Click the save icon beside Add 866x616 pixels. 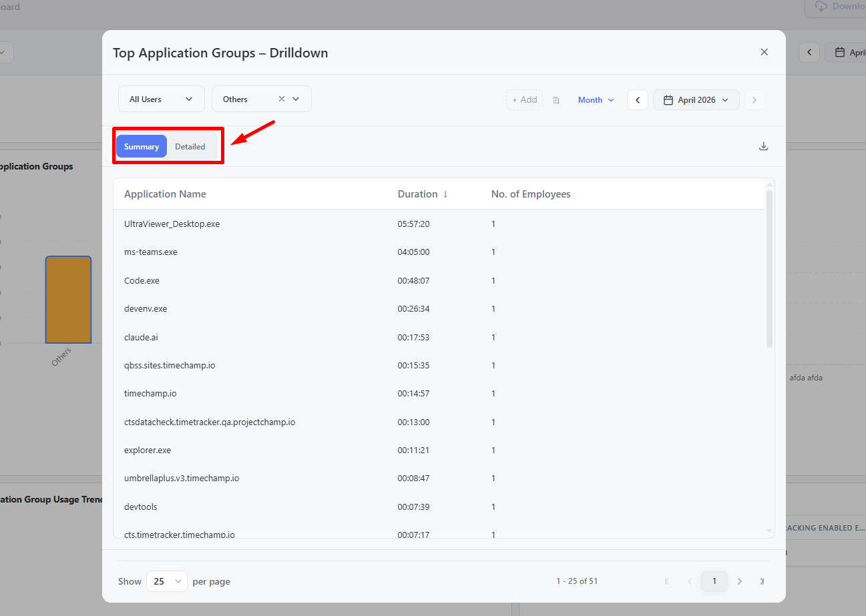(x=556, y=100)
